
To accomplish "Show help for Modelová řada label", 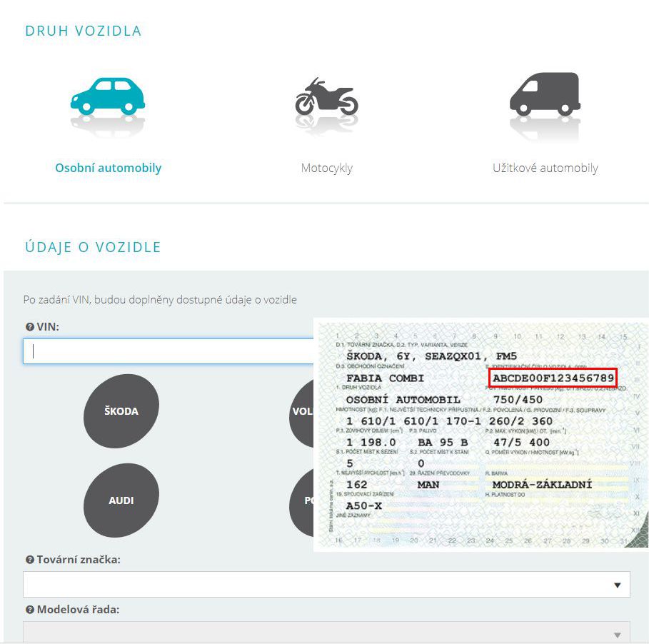I will tap(29, 610).
